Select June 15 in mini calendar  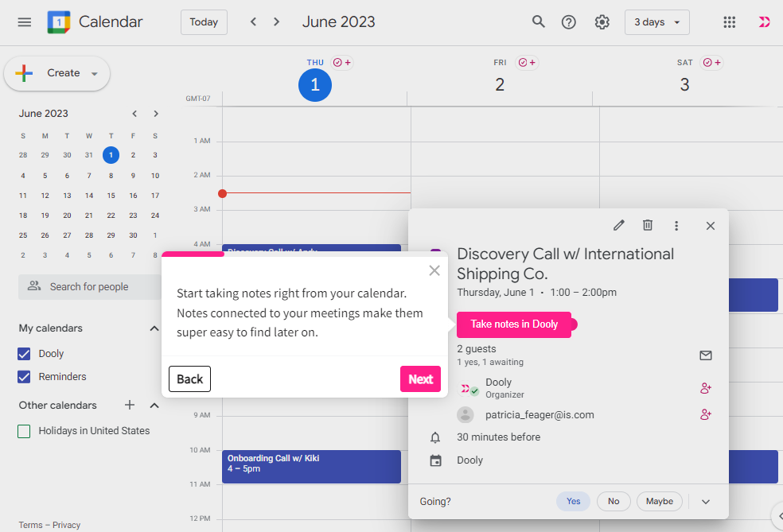pos(111,196)
